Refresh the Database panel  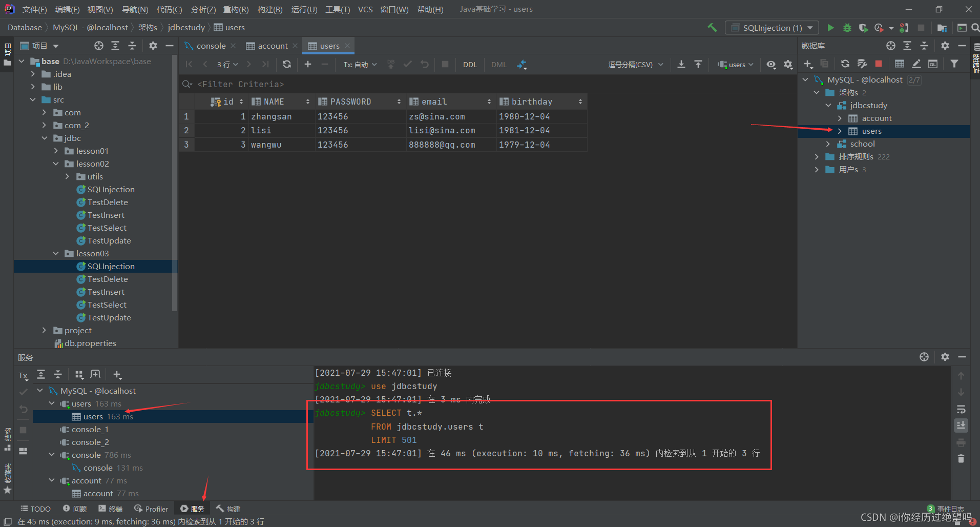click(x=845, y=64)
